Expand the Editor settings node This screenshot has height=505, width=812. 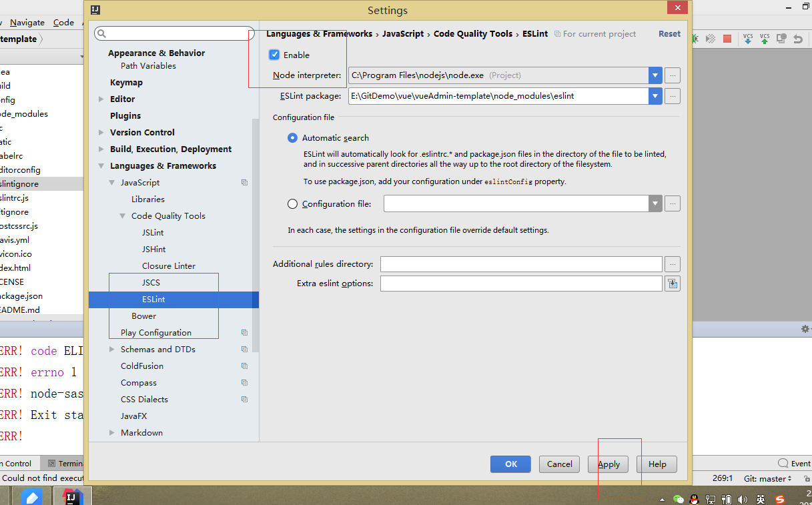tap(101, 99)
